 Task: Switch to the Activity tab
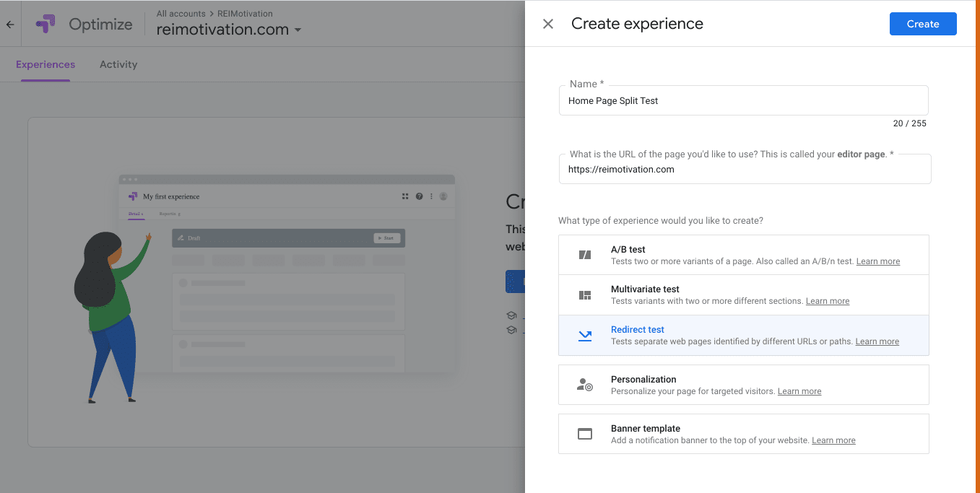click(x=118, y=64)
